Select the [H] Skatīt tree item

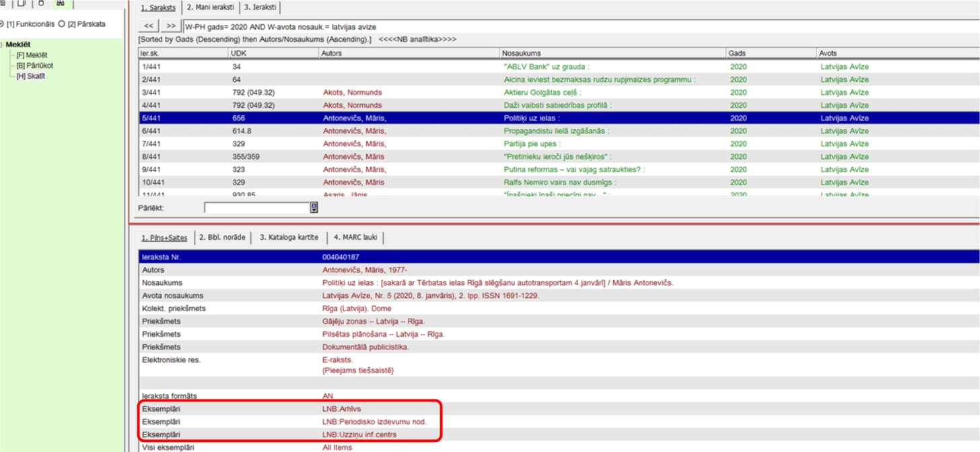pyautogui.click(x=30, y=76)
